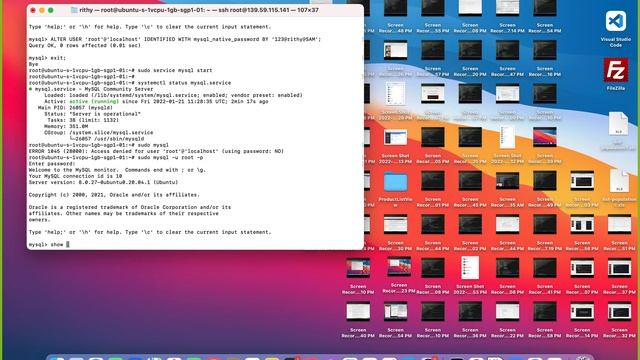Select Screen Recording ending 03 PM
Image resolution: width=640 pixels, height=360 pixels.
click(x=582, y=181)
